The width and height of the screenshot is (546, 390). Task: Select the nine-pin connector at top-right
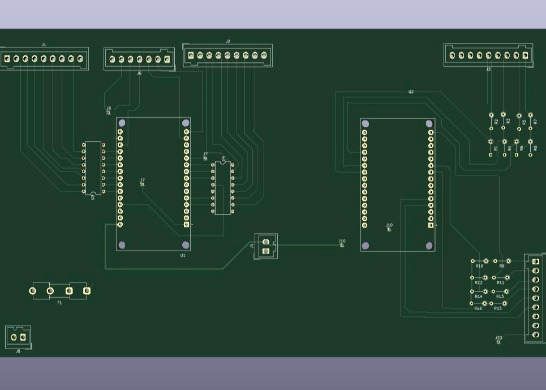[x=488, y=55]
